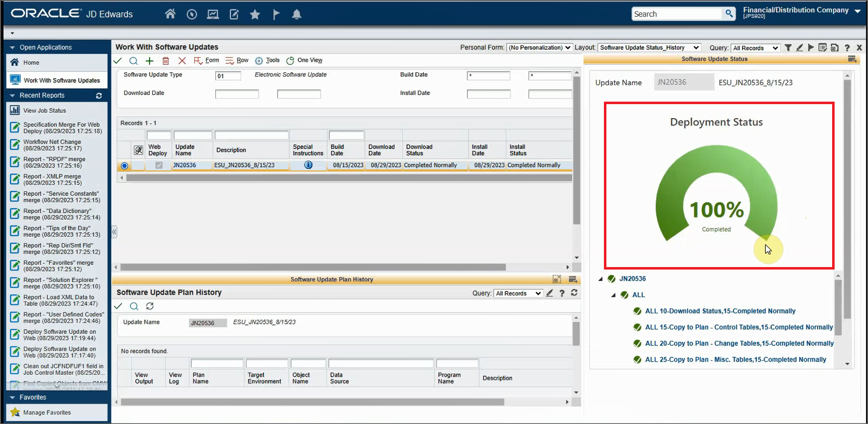Click the query filter funnel icon

point(788,48)
